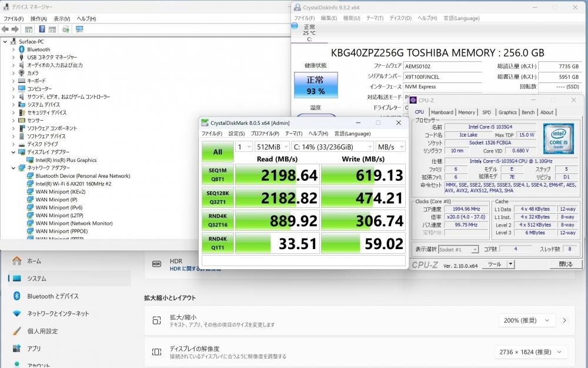Screen dimensions: 588x368
Task: Open アプリ via its icon in Settings sidebar
Action: [x=16, y=348]
